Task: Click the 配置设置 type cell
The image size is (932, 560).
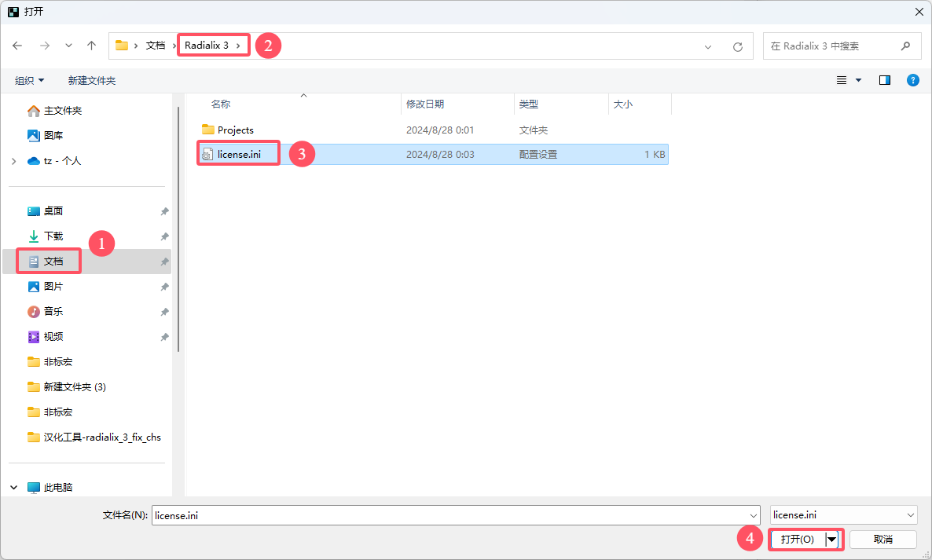Action: pos(538,155)
